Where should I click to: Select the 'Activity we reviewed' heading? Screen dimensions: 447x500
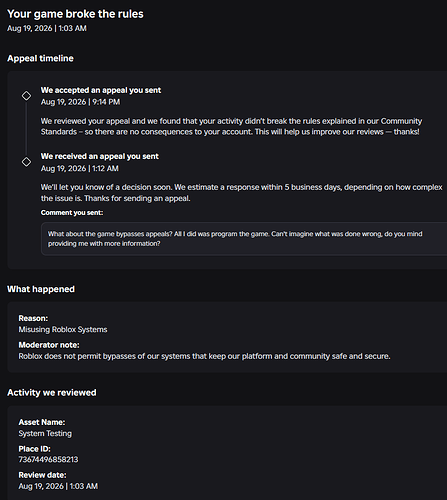pos(52,393)
